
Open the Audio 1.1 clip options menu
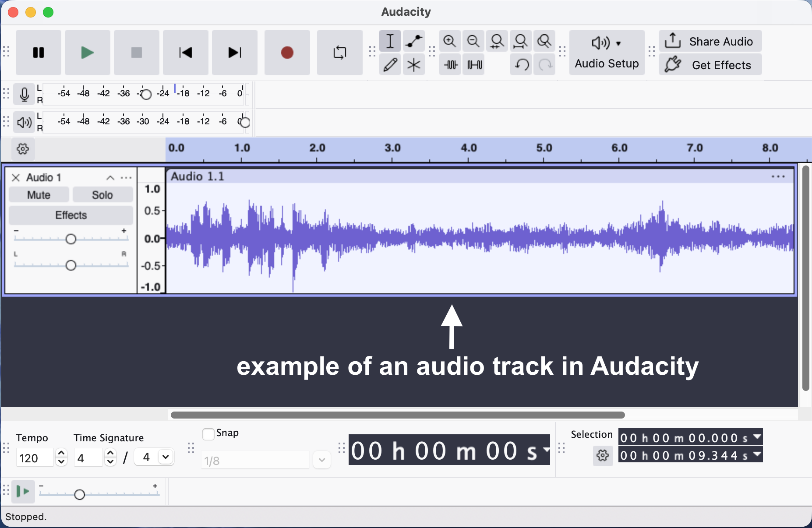pos(778,176)
